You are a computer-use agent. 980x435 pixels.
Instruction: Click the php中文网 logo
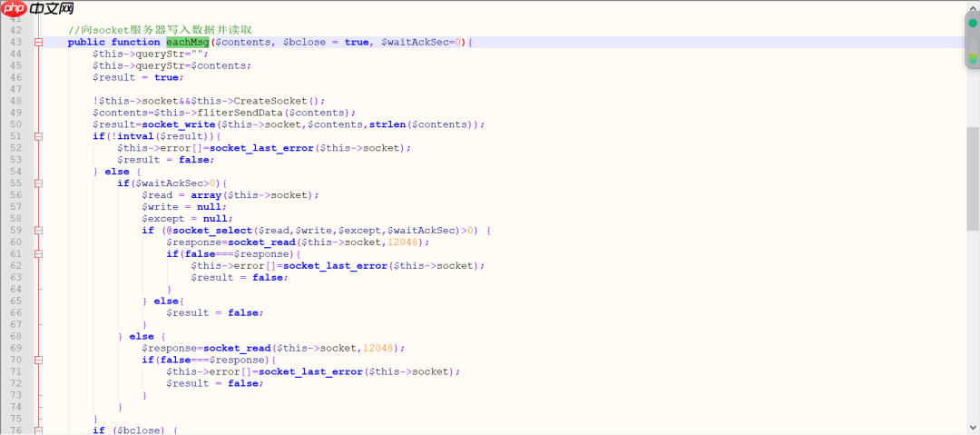tap(38, 9)
